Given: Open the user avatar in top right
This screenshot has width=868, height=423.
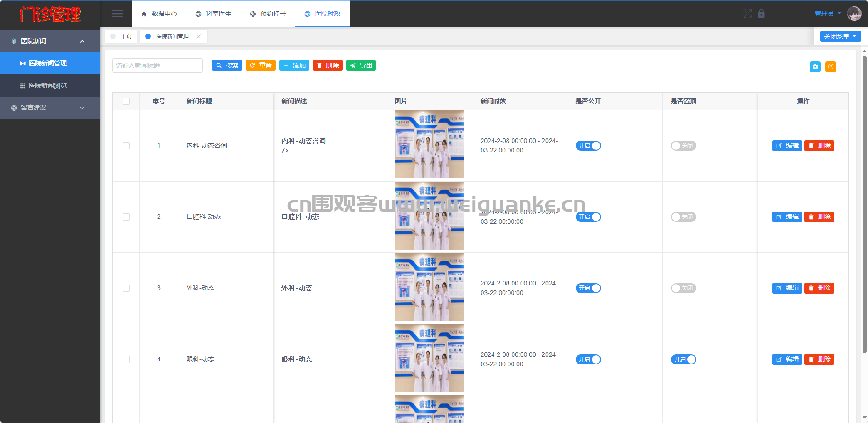Looking at the screenshot, I should (x=854, y=14).
